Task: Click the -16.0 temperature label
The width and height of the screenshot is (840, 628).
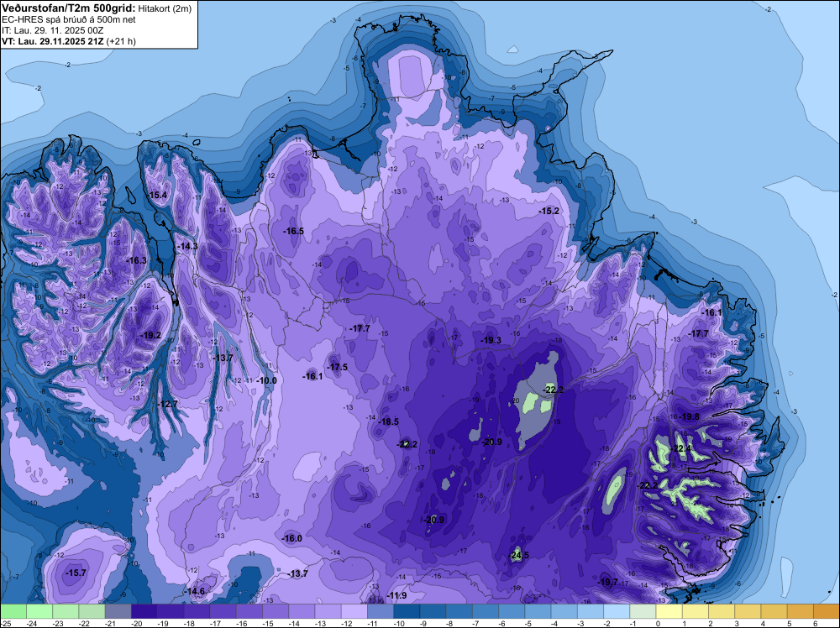Action: 292,538
